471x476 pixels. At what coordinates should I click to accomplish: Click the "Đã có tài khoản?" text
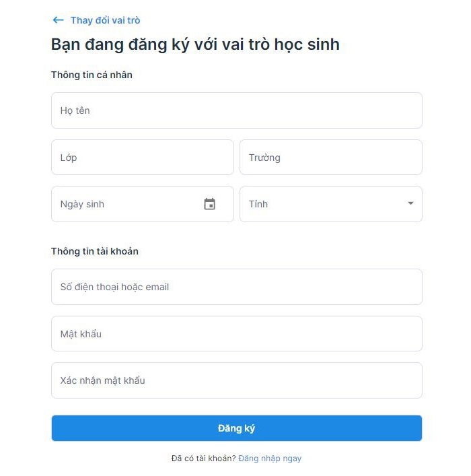[x=203, y=458]
